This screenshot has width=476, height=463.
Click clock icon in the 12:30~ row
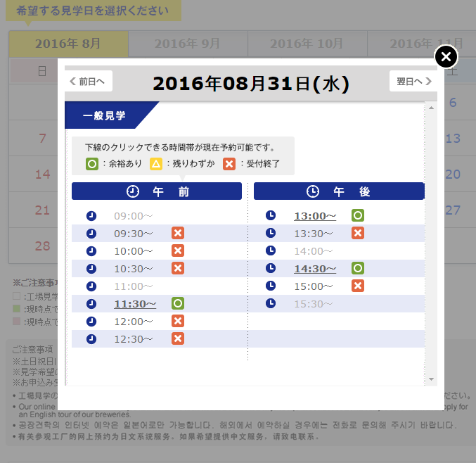[x=91, y=339]
